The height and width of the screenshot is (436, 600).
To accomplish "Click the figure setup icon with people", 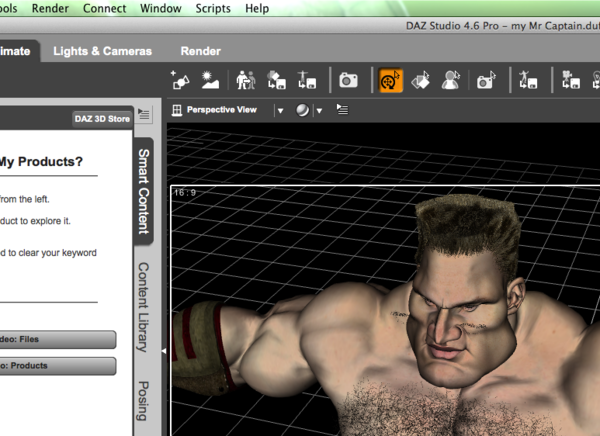I will point(244,80).
